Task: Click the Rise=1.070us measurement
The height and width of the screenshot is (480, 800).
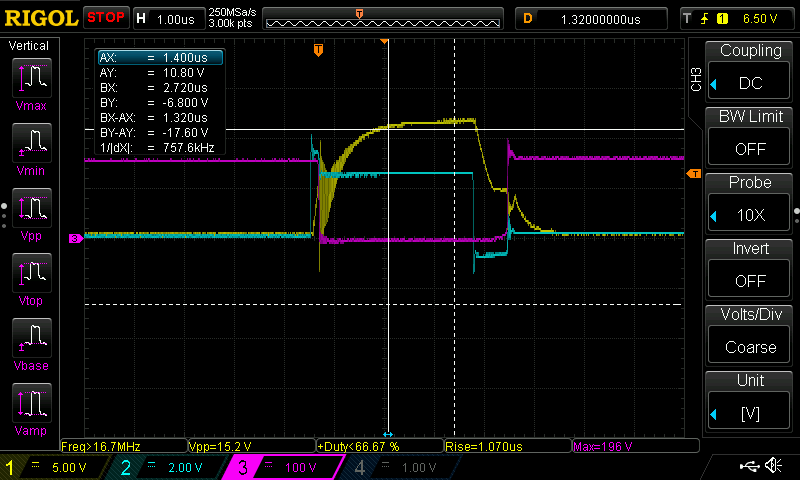Action: (508, 446)
